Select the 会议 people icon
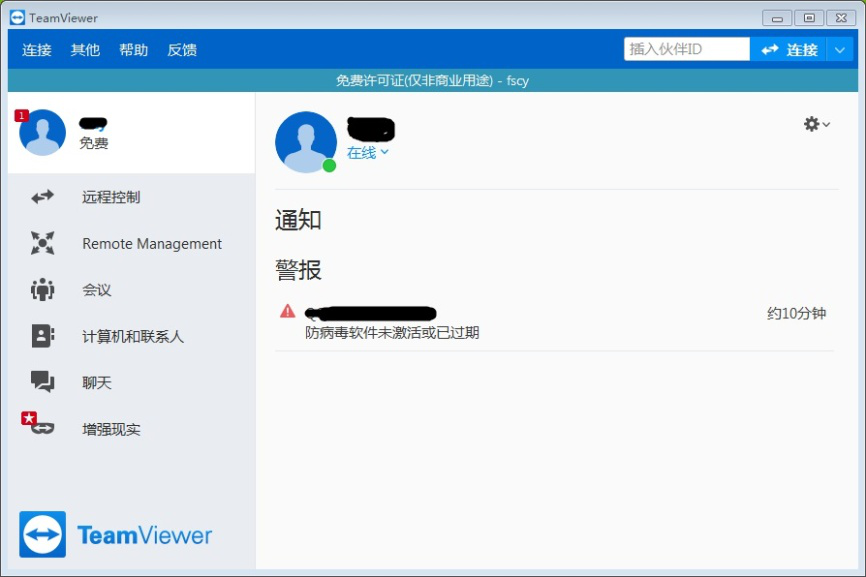The height and width of the screenshot is (577, 866). (43, 289)
